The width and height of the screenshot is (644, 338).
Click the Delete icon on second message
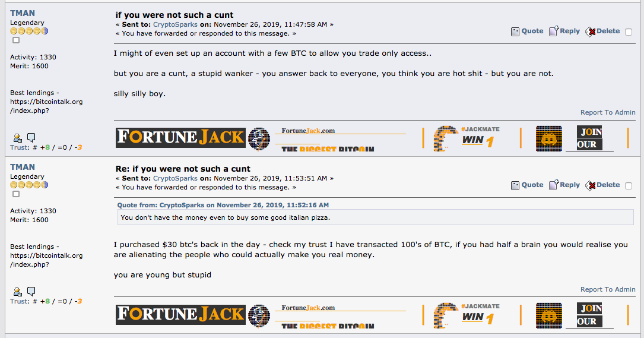coord(590,185)
